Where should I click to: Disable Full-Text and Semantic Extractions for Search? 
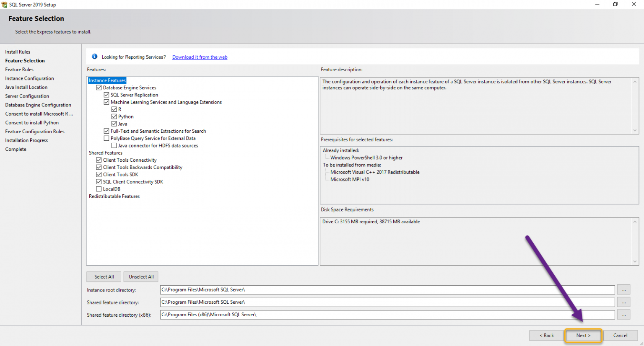click(x=106, y=131)
